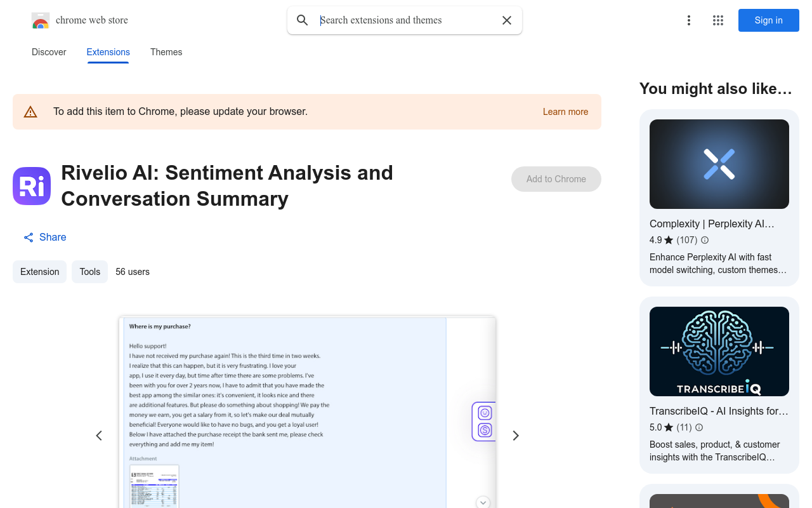Click the Add to Chrome button
This screenshot has width=812, height=508.
click(x=556, y=179)
